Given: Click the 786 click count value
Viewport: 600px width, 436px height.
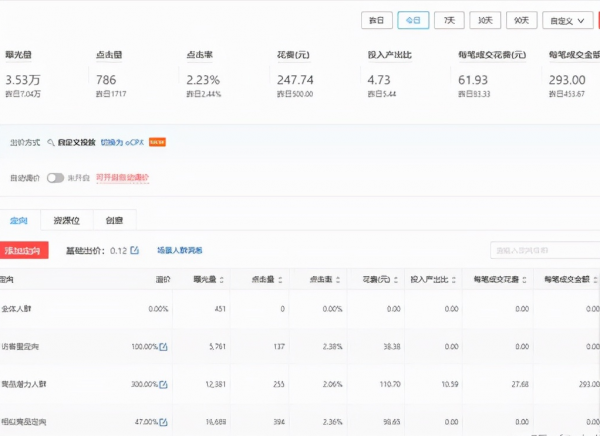Looking at the screenshot, I should [x=106, y=80].
